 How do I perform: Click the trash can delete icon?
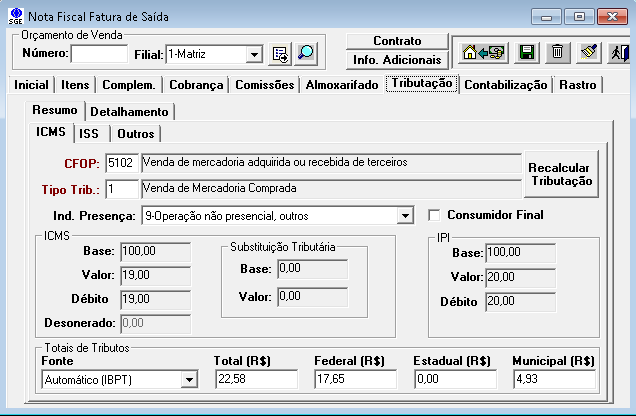point(558,53)
